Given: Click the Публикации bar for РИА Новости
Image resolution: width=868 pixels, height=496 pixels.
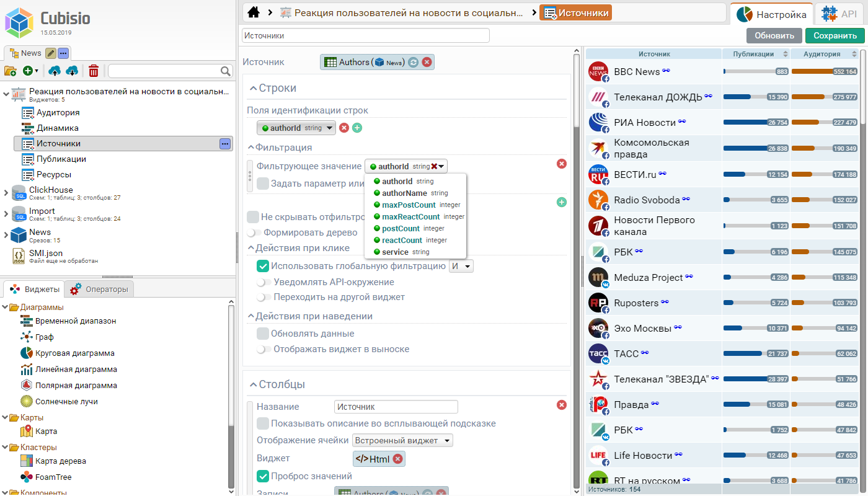Looking at the screenshot, I should (x=756, y=123).
